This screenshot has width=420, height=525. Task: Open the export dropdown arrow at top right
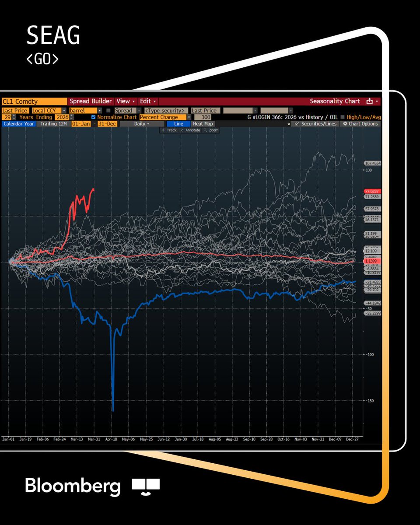[377, 101]
